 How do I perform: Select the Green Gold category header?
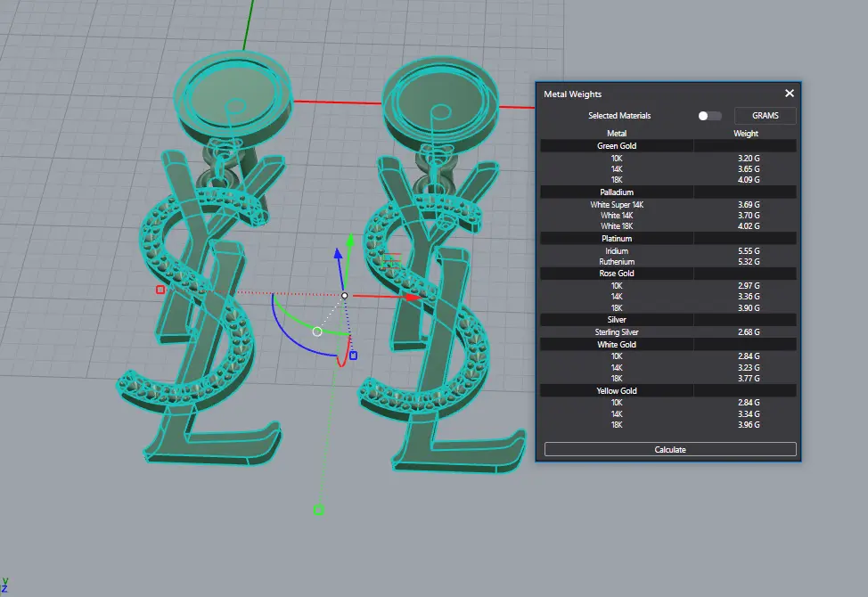(x=617, y=146)
